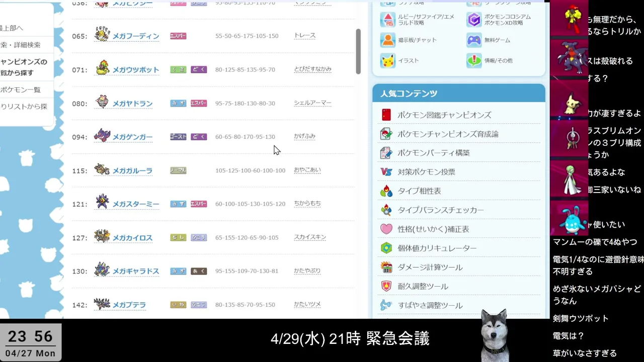
Task: Click the ゴースト type badge for メガゲンガー
Action: pos(178,137)
